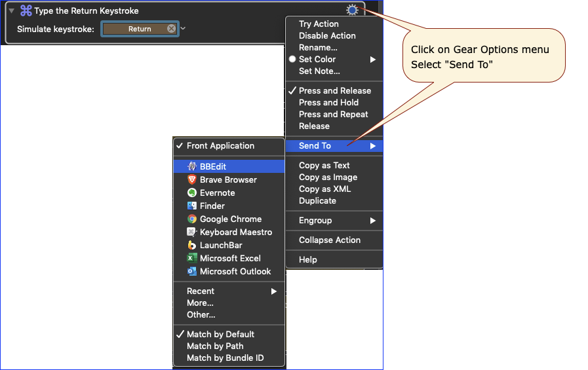Click the Return keystroke input field
The image size is (588, 370).
140,29
